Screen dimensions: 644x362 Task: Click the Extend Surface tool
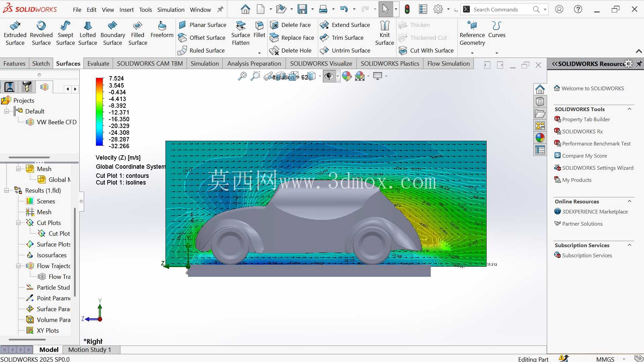point(345,25)
